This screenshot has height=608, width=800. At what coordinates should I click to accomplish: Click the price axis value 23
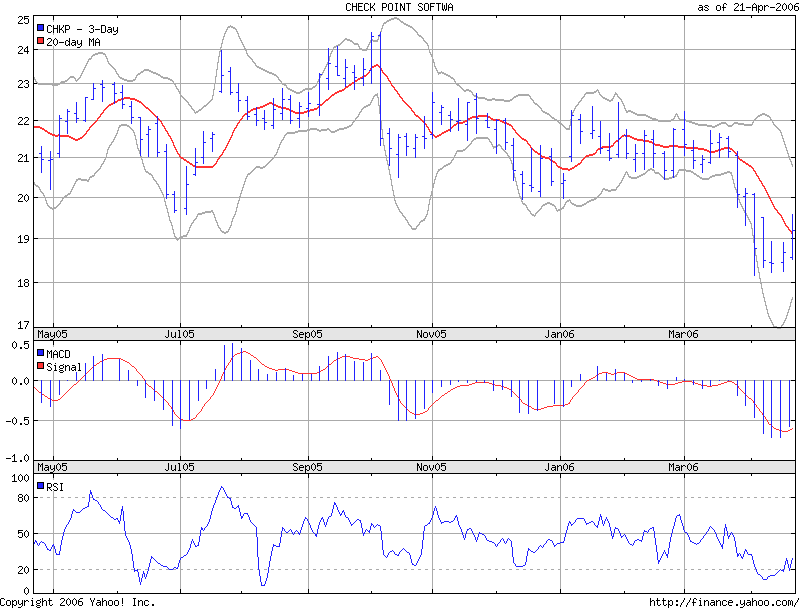click(x=23, y=84)
